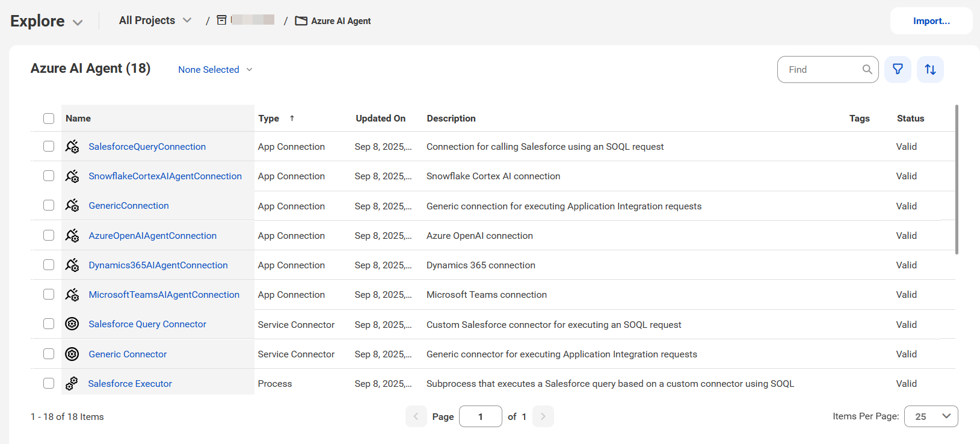Click the Salesforce Query Connector service icon
Screen dimensions: 980x444
72,324
